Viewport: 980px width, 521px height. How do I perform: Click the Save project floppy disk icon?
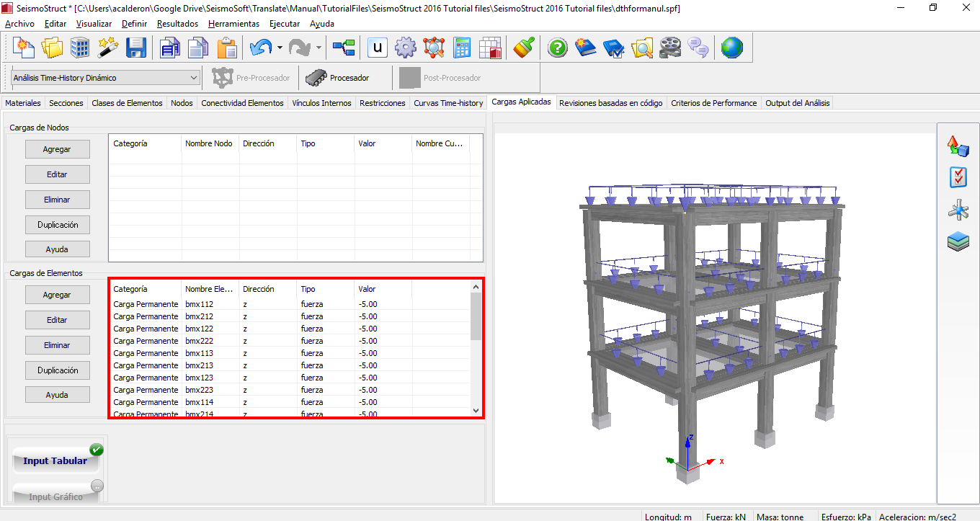click(136, 48)
